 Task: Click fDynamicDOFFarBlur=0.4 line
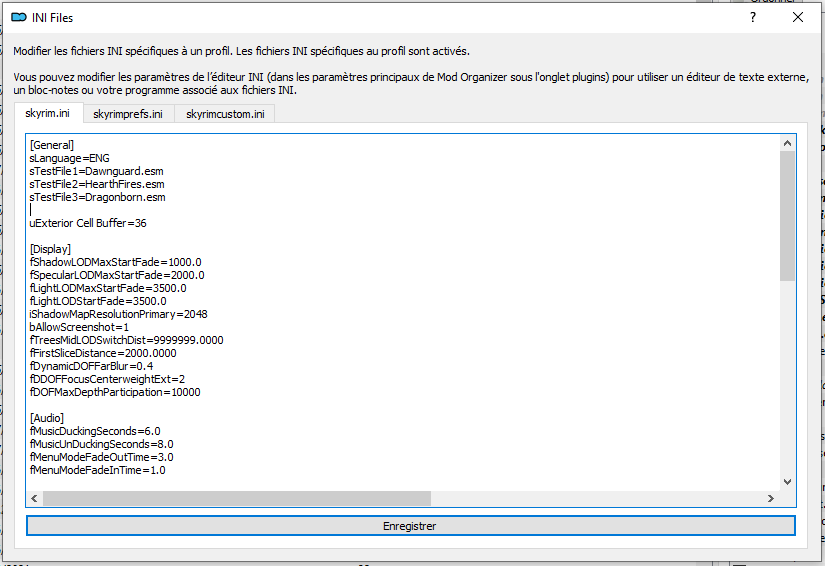coord(91,367)
